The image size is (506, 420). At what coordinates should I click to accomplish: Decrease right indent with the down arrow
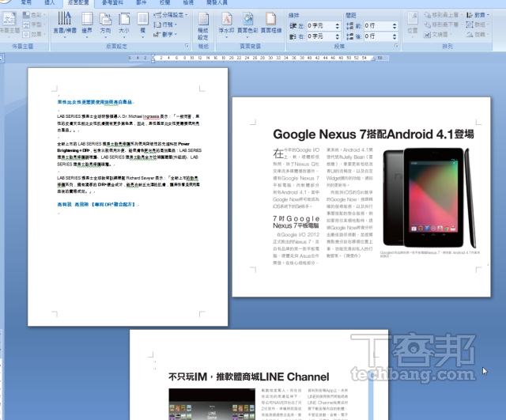(x=338, y=38)
